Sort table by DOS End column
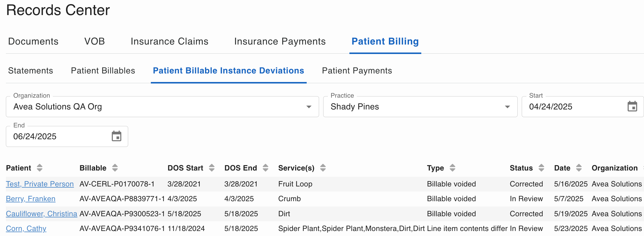Viewport: 644px width, 236px height. click(x=265, y=168)
